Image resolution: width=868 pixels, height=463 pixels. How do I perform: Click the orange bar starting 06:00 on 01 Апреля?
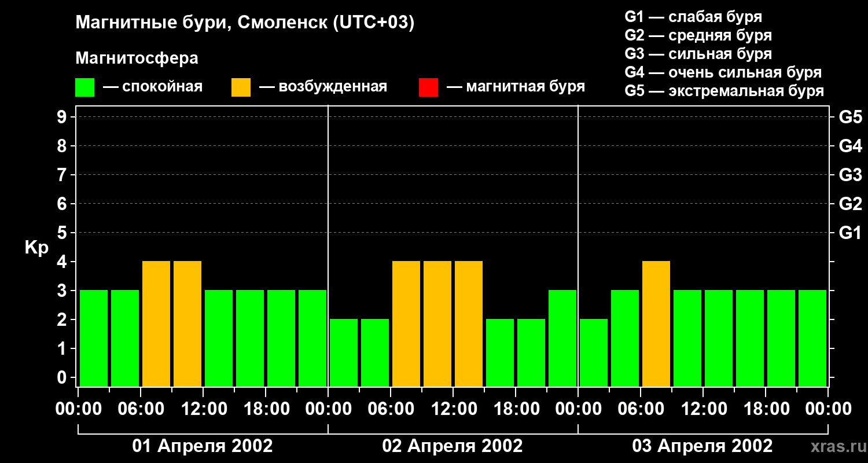click(156, 324)
